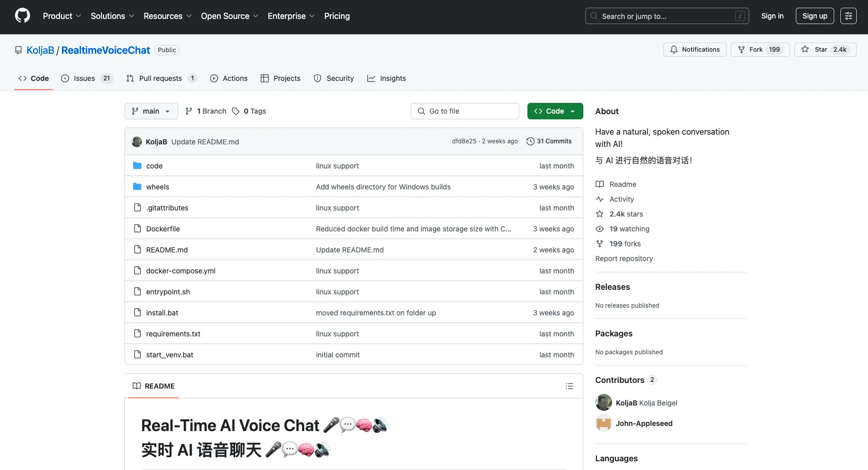Switch to the Issues tab

[x=87, y=78]
